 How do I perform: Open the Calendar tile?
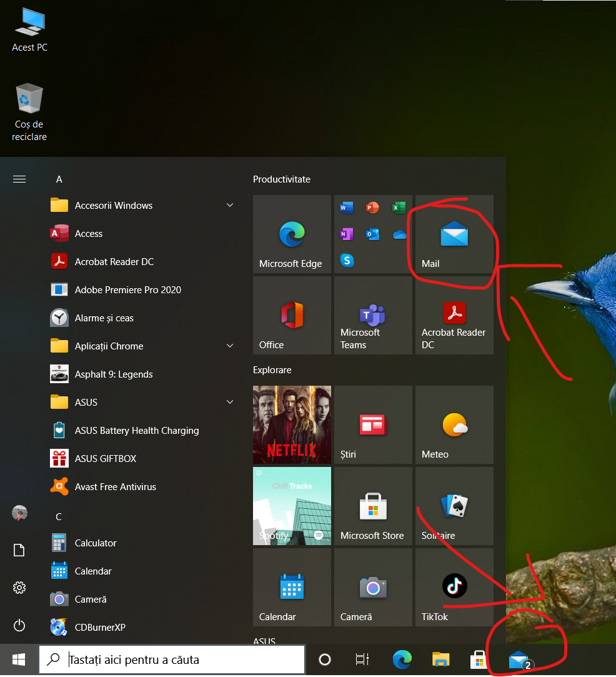pyautogui.click(x=292, y=587)
